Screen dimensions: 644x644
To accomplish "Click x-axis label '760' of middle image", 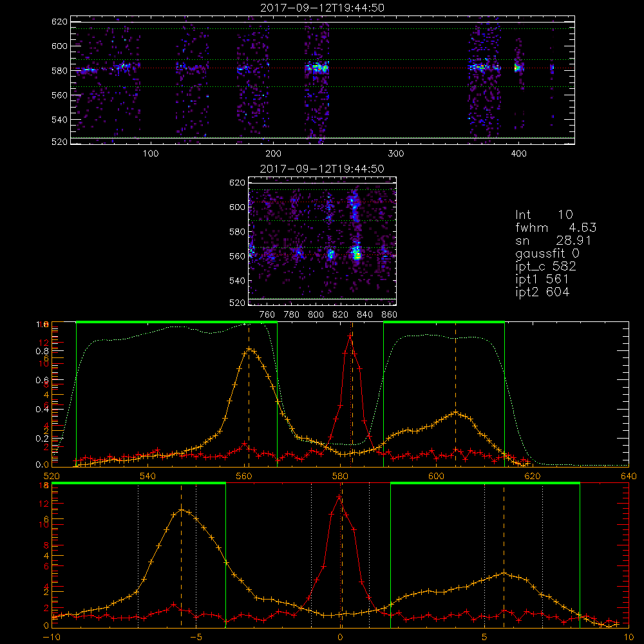I will tap(267, 315).
